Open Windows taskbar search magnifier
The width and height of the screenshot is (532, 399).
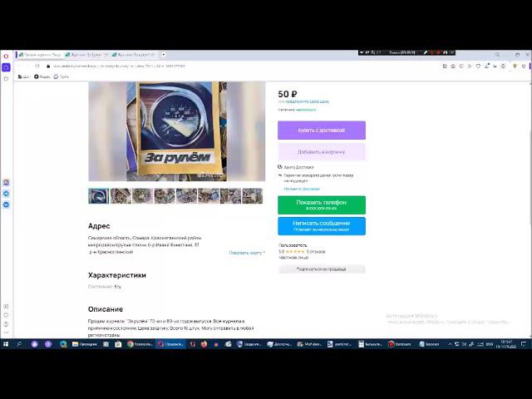[x=19, y=344]
